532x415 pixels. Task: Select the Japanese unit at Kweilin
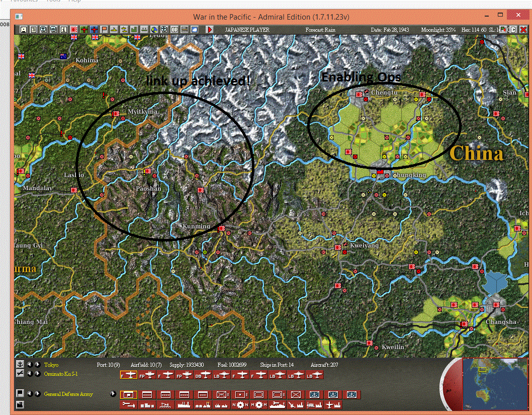[370, 344]
